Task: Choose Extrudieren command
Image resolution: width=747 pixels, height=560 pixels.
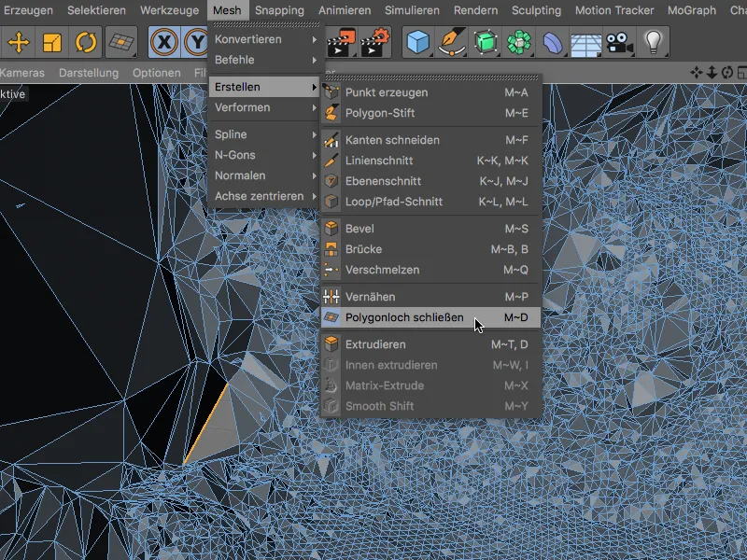Action: (x=431, y=344)
